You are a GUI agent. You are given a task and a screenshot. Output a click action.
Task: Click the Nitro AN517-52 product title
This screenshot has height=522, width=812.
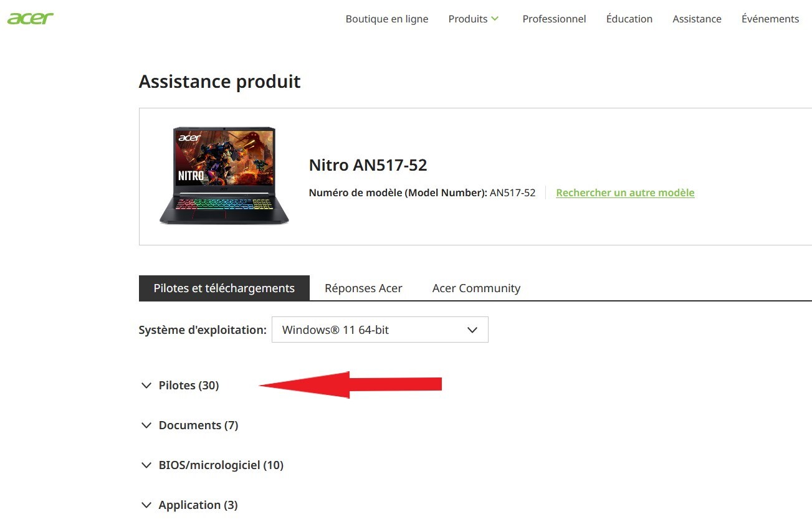click(x=368, y=165)
